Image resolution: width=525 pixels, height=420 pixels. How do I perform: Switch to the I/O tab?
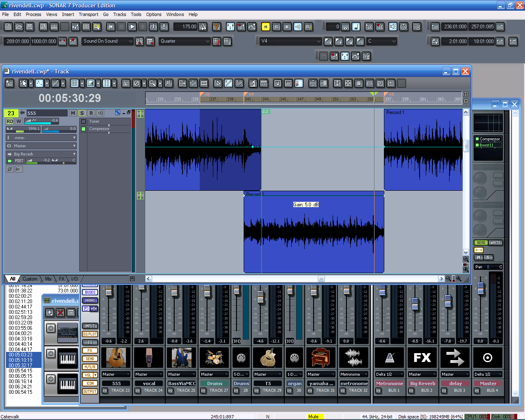[x=74, y=279]
